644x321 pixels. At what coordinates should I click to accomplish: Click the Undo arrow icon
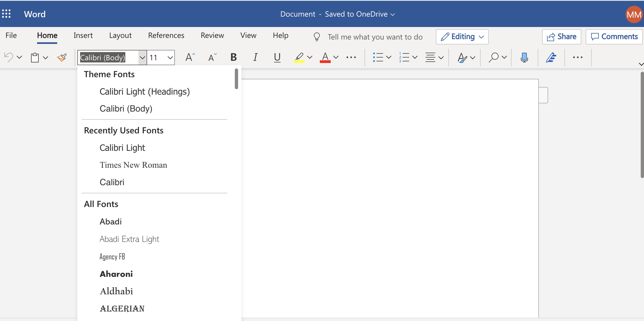click(x=9, y=57)
